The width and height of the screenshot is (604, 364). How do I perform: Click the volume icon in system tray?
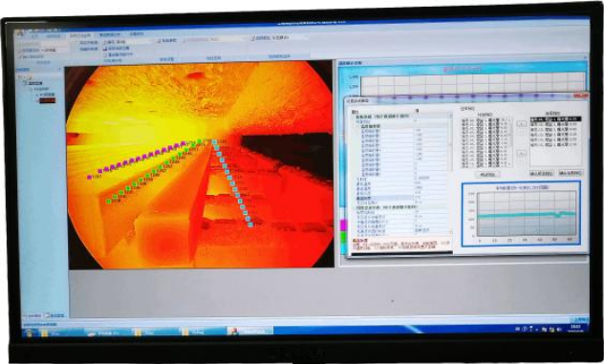point(558,330)
